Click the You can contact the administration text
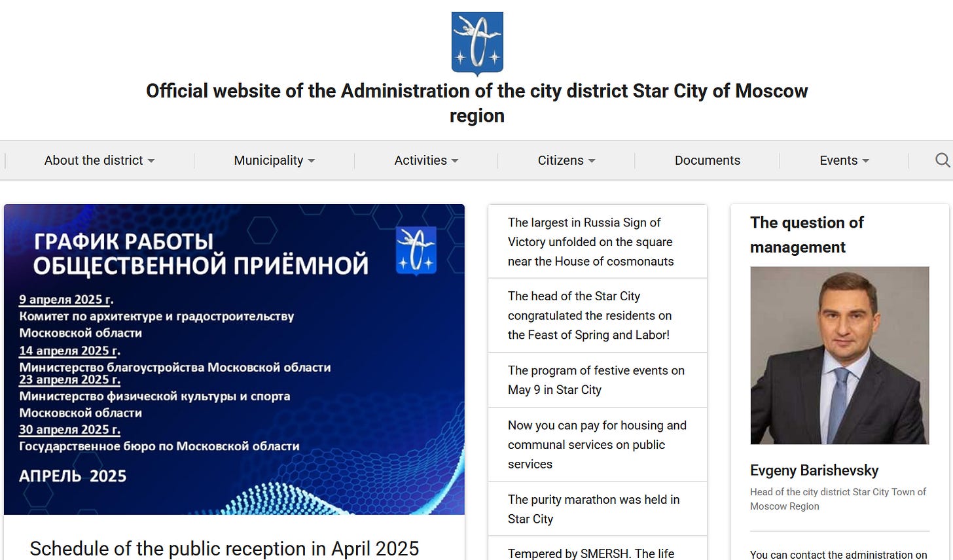The width and height of the screenshot is (953, 560). click(838, 554)
